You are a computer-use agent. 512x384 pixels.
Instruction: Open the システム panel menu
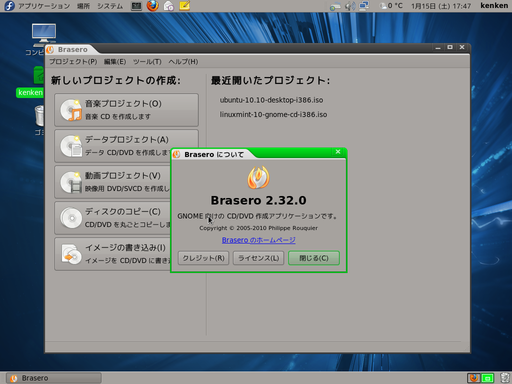tap(110, 6)
